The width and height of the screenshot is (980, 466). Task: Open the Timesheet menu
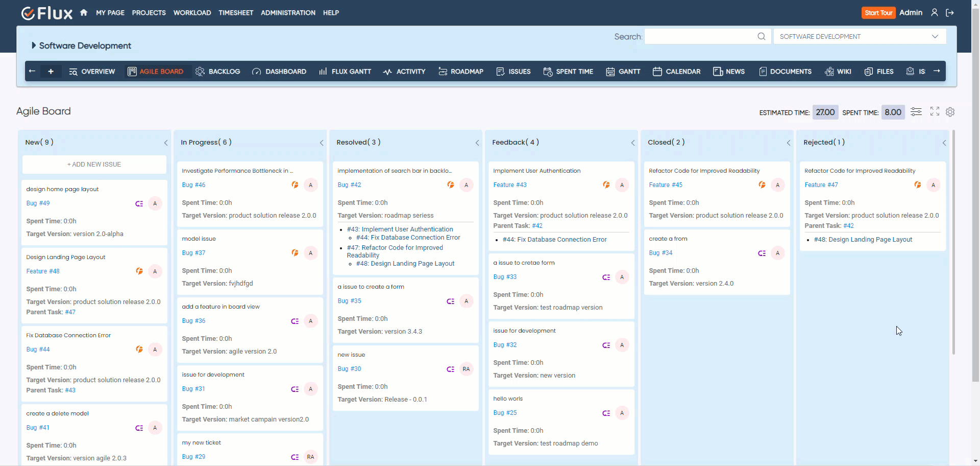[x=236, y=13]
